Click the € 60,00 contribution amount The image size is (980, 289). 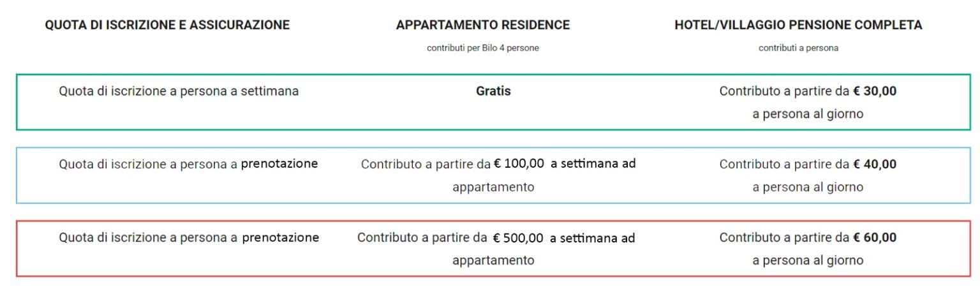[875, 238]
